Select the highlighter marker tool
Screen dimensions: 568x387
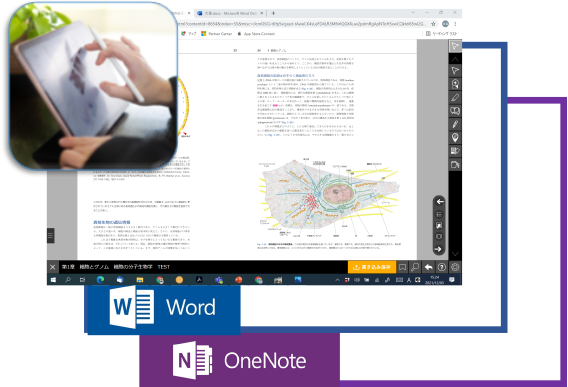click(x=455, y=97)
